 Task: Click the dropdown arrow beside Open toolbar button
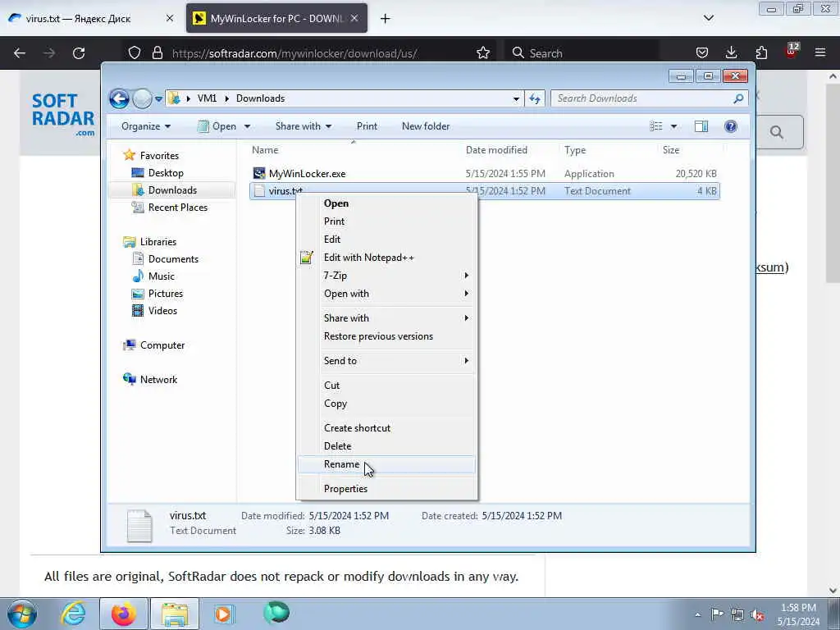coord(247,126)
